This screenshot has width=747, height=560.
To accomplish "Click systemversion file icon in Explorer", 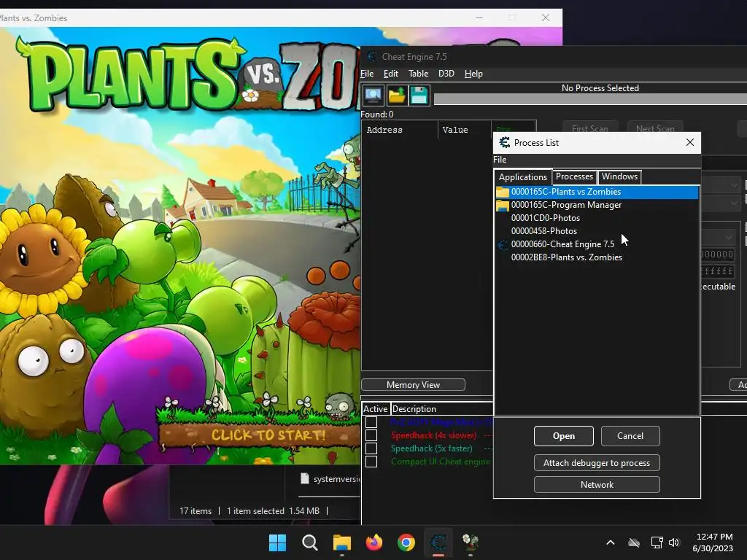I will click(305, 478).
